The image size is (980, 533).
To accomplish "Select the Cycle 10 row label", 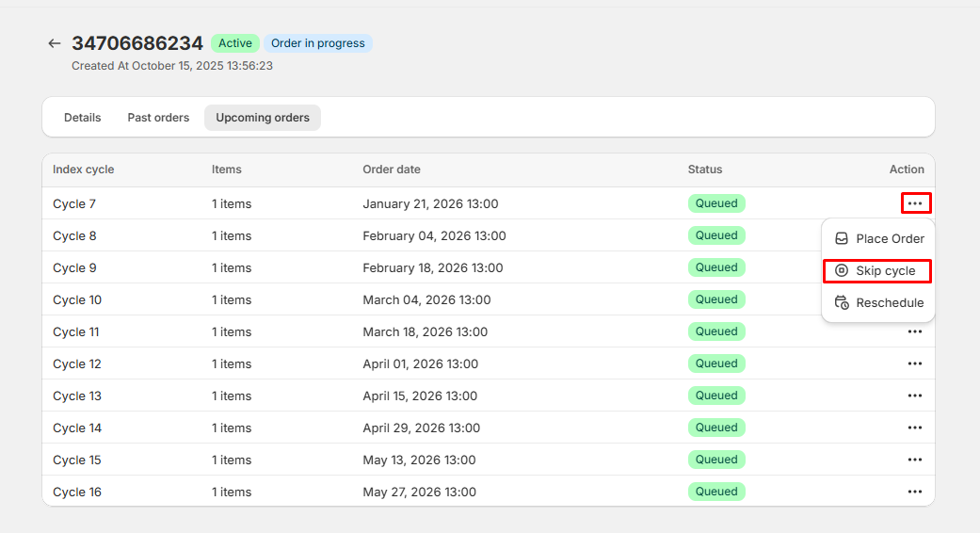I will [77, 299].
